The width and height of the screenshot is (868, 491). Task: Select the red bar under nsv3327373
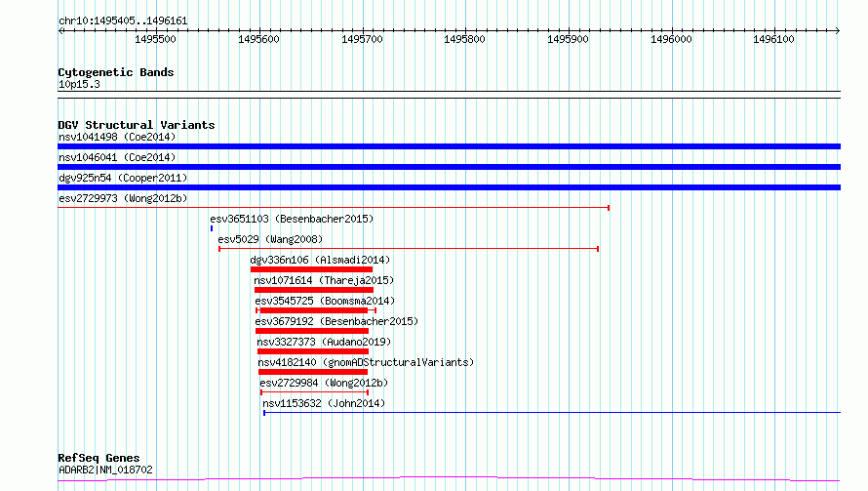(x=313, y=351)
